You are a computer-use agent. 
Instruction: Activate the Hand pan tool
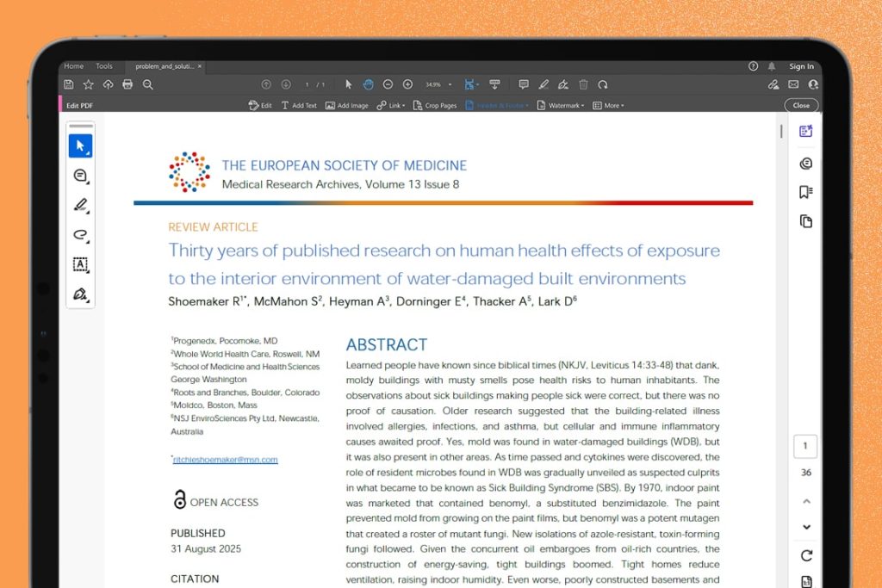coord(368,84)
